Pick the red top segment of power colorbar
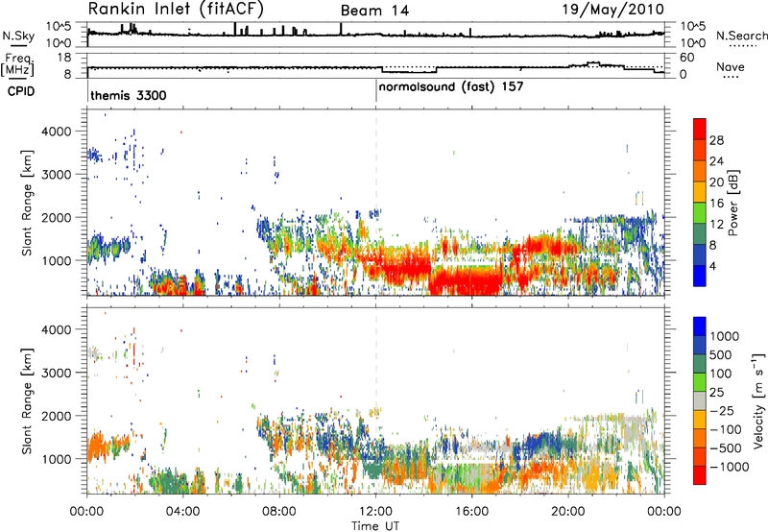 tap(700, 129)
